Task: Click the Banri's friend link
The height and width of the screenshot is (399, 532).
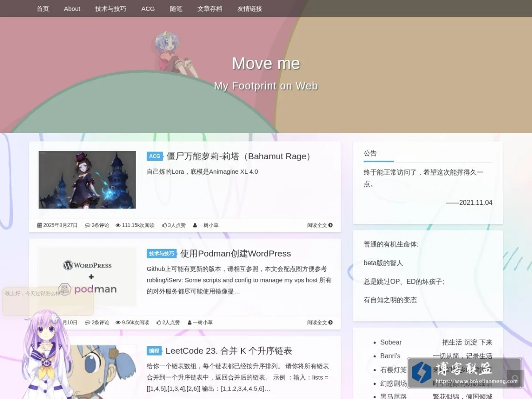Action: point(390,356)
